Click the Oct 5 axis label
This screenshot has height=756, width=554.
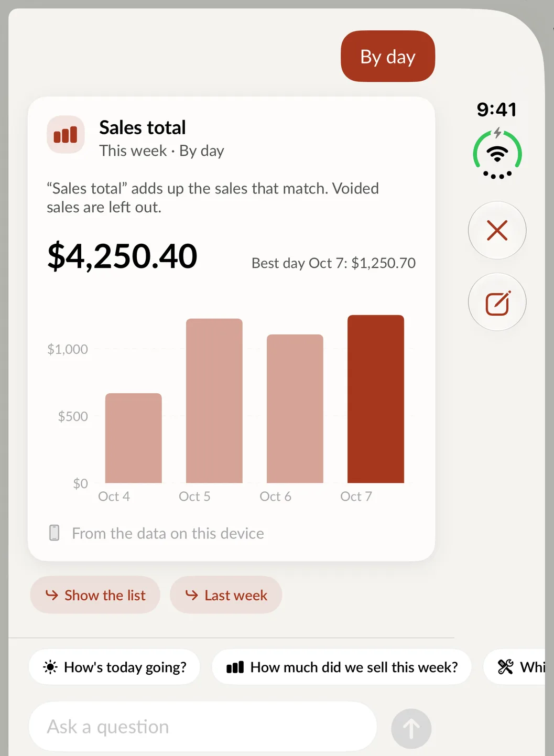coord(194,496)
